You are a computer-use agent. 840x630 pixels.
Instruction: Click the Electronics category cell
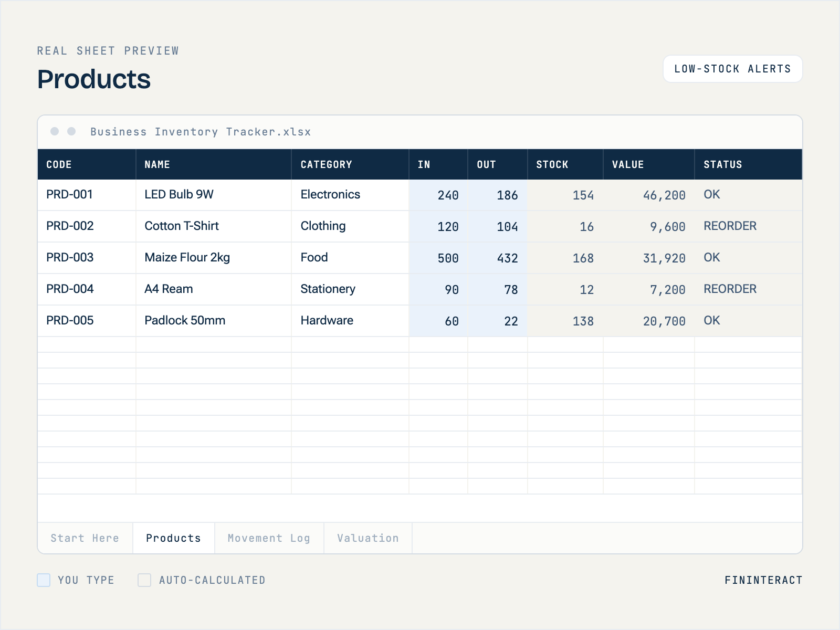click(x=350, y=195)
